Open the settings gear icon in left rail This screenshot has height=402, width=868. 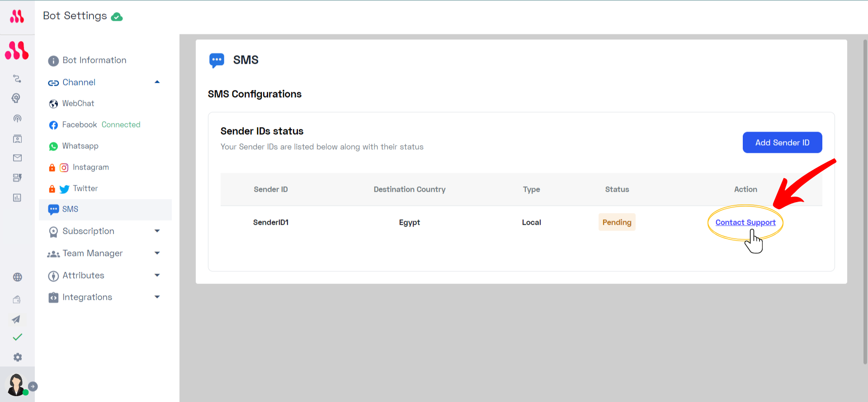click(17, 357)
